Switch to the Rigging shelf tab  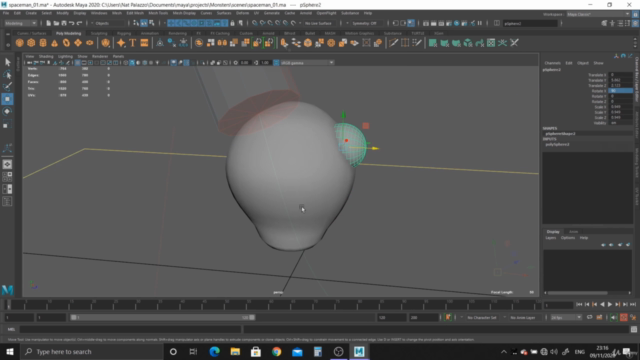124,33
